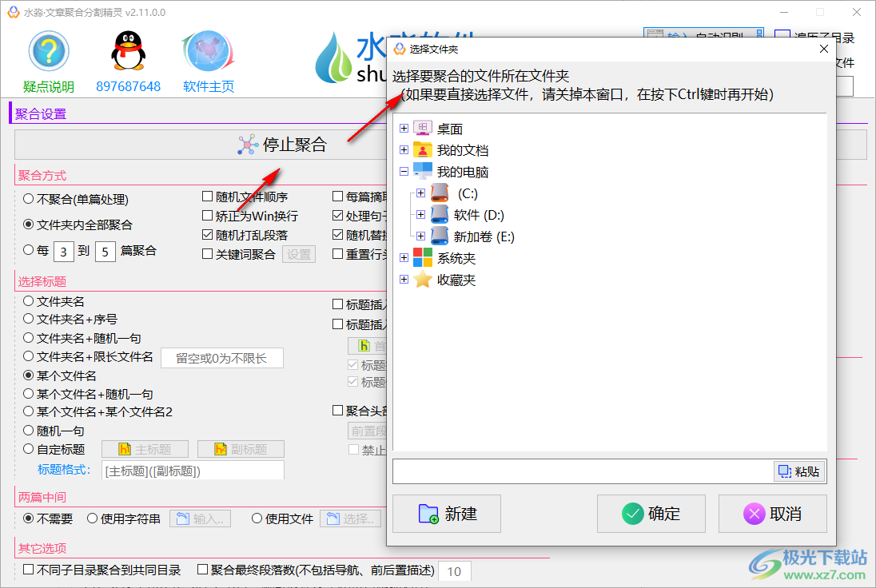The height and width of the screenshot is (588, 876).
Task: Open the 疑点说明 help icon
Action: [x=50, y=51]
